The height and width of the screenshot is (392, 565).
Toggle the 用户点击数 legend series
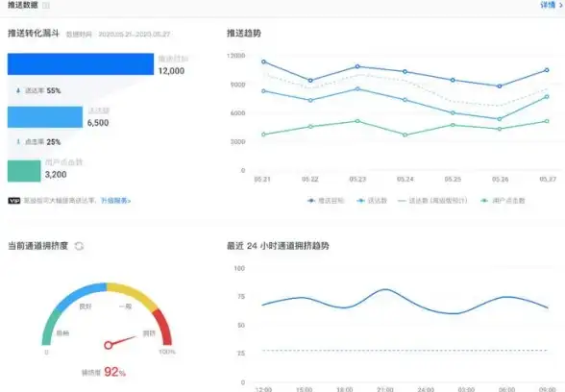(x=504, y=201)
